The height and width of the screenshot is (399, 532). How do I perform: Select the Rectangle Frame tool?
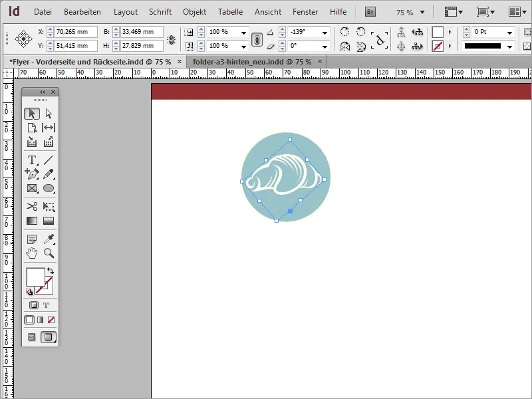(x=32, y=188)
